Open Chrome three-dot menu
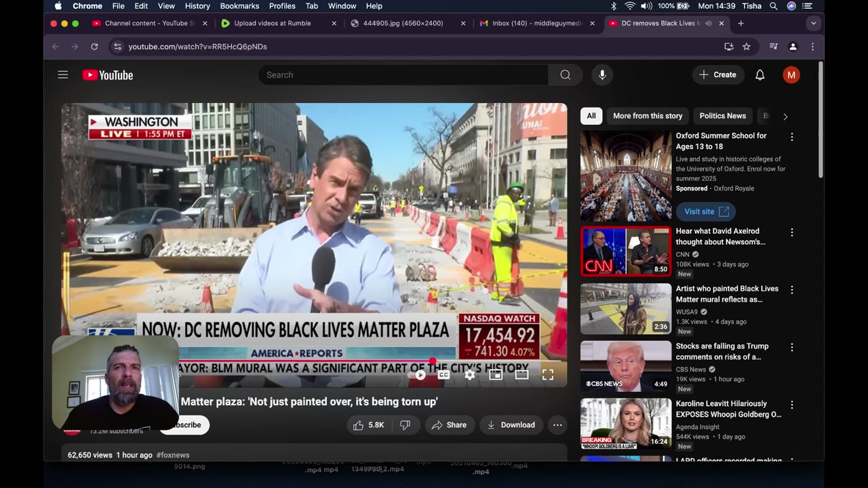 coord(812,47)
